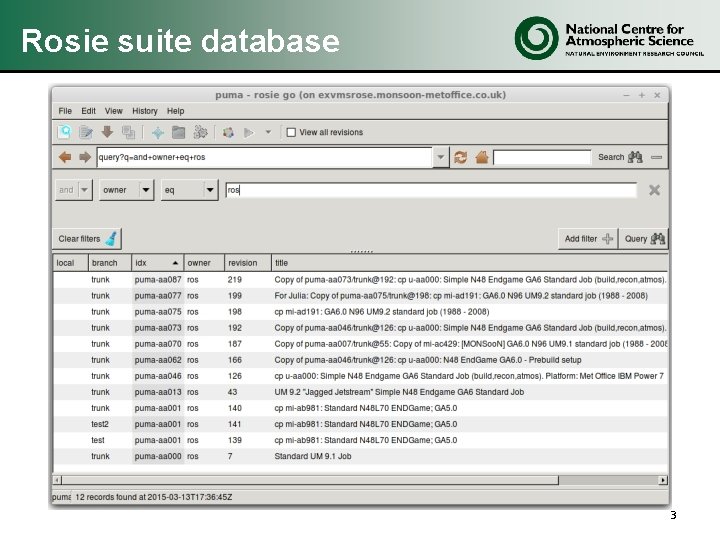Click the empty search text box

tap(542, 158)
